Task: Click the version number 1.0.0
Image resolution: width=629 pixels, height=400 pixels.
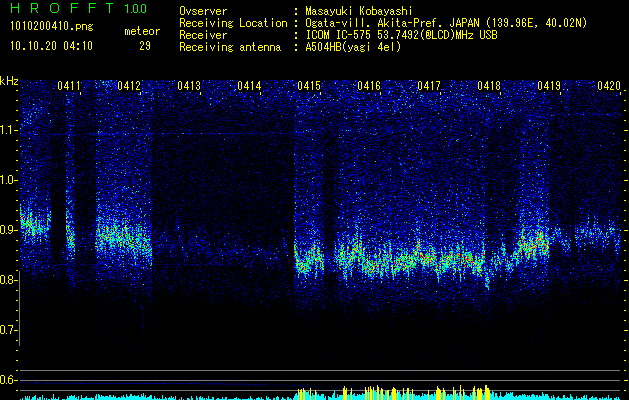Action: (135, 8)
